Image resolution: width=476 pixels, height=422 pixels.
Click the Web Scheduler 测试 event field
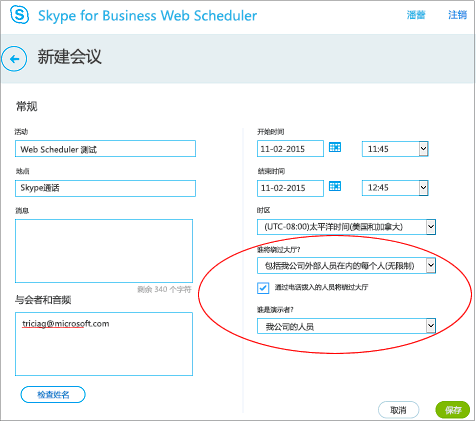[x=105, y=149]
